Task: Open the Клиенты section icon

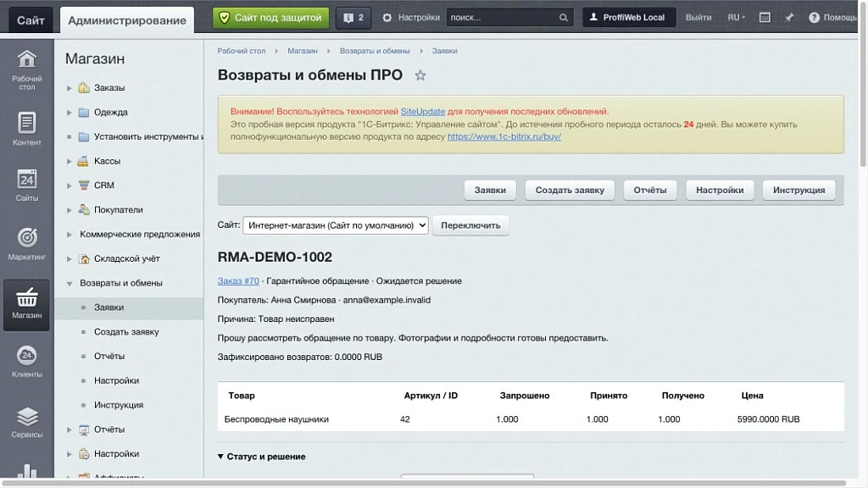Action: [x=26, y=361]
